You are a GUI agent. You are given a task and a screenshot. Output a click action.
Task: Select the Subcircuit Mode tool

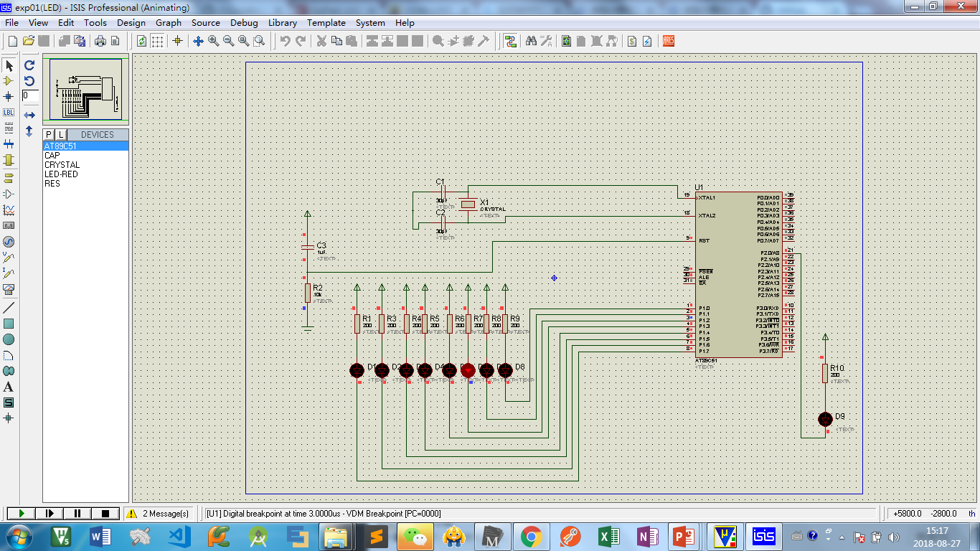[9, 160]
